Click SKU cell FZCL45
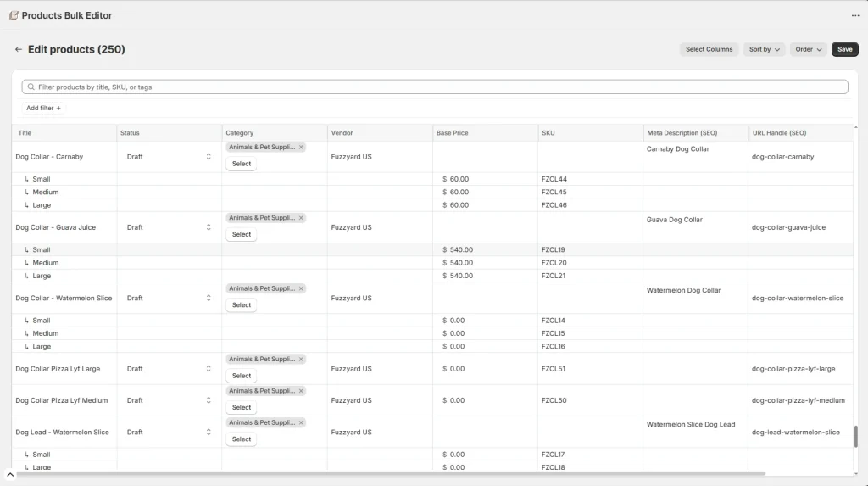This screenshot has height=486, width=868. 591,192
